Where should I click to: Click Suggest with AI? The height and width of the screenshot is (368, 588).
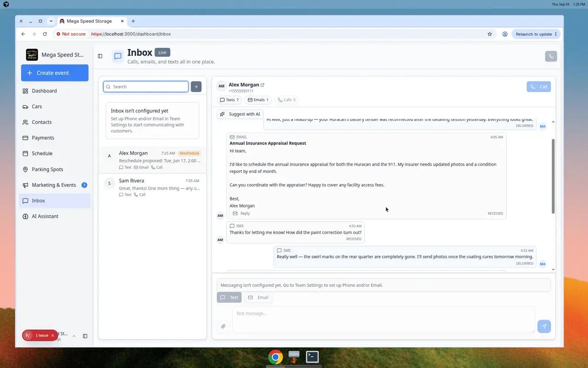coord(240,114)
